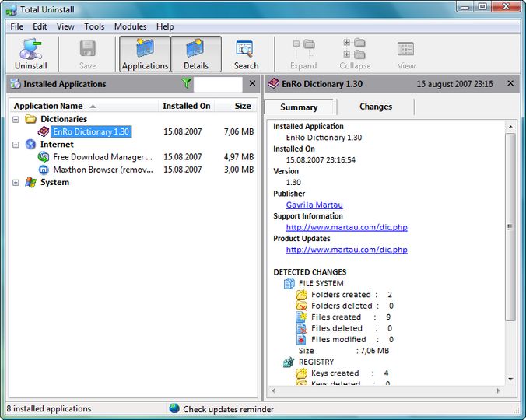526x420 pixels.
Task: Click the Collapse tree icon
Action: [x=355, y=48]
